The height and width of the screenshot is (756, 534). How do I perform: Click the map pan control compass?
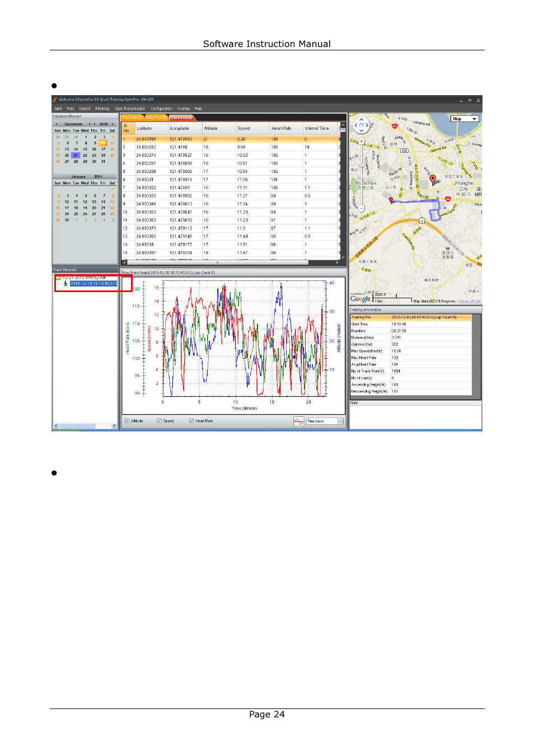(361, 124)
